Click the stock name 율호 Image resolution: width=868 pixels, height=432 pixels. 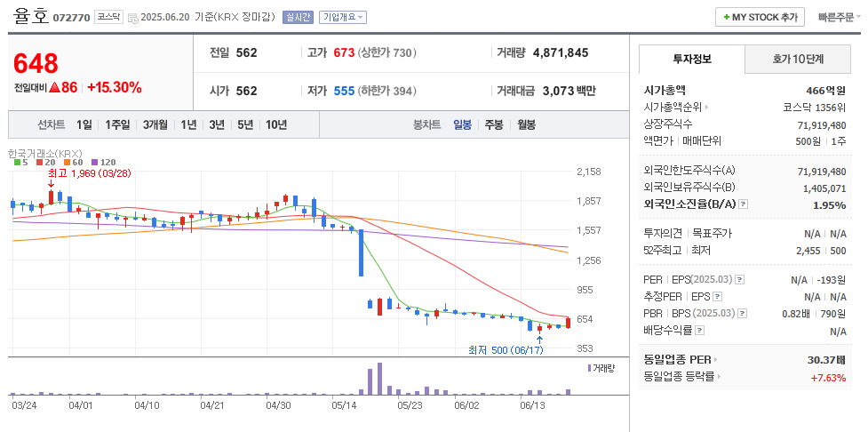[x=30, y=15]
